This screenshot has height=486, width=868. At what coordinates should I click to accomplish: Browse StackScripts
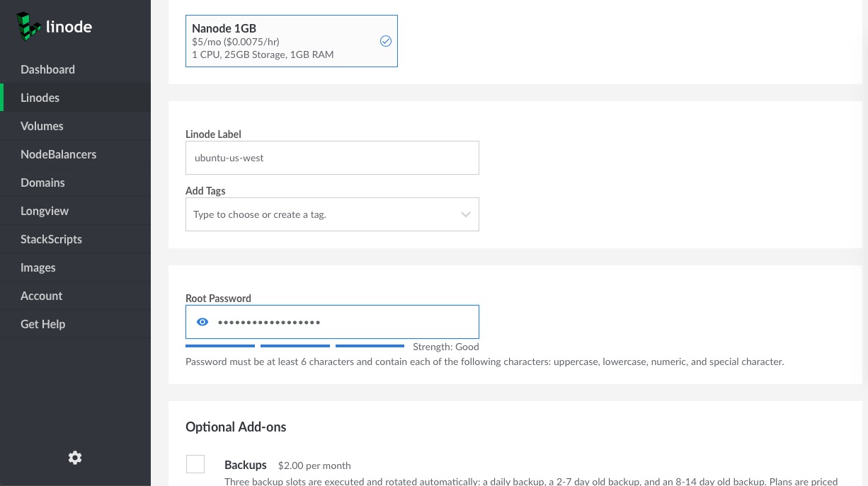[51, 239]
